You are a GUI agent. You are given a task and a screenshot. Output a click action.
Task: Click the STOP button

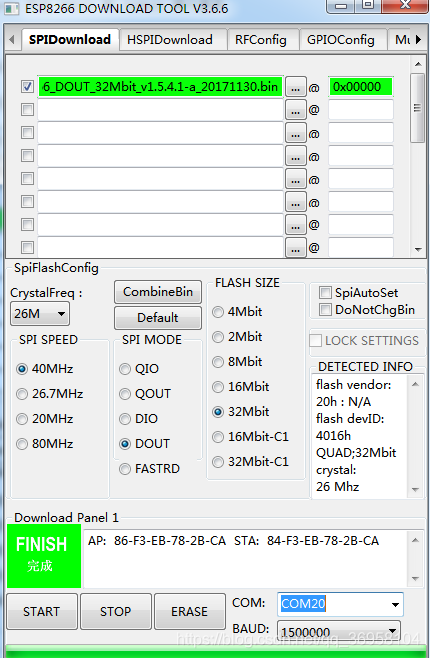pyautogui.click(x=115, y=611)
